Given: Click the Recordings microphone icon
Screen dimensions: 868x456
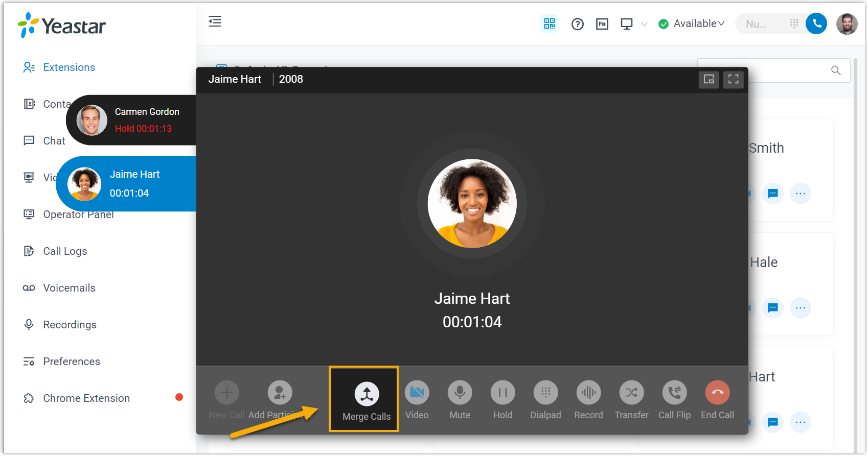Looking at the screenshot, I should click(29, 325).
